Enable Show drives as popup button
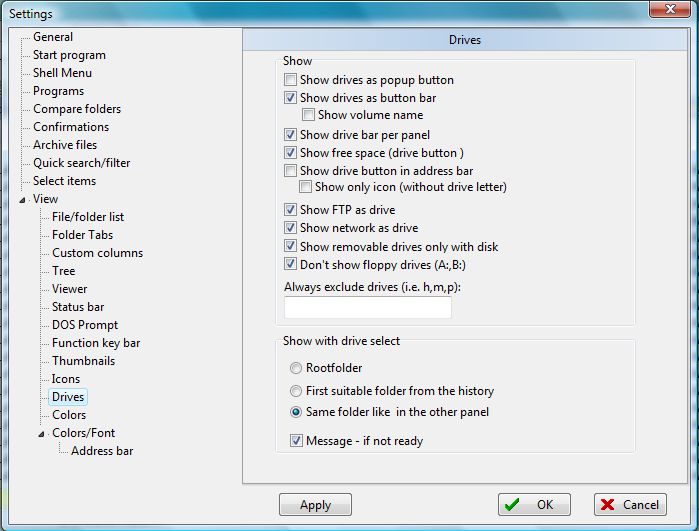Screen dimensions: 699x531 tap(290, 80)
